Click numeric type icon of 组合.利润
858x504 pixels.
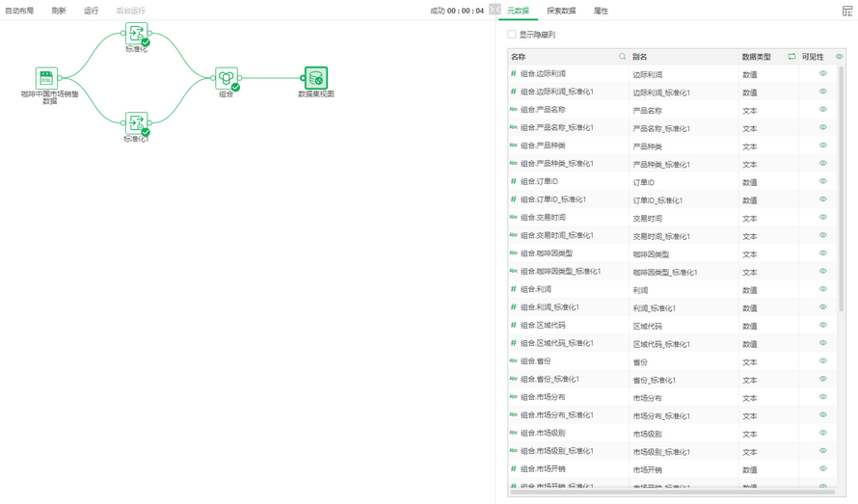513,289
